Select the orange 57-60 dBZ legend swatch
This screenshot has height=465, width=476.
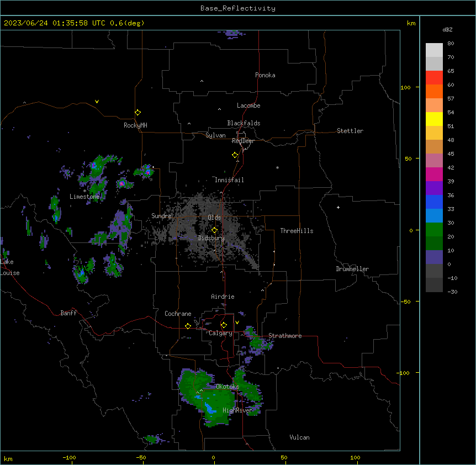coord(434,91)
